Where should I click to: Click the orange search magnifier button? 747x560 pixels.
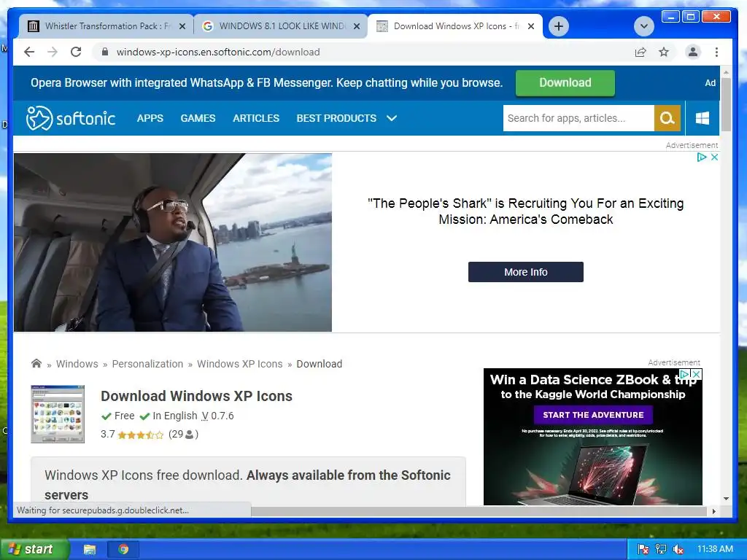(x=667, y=118)
